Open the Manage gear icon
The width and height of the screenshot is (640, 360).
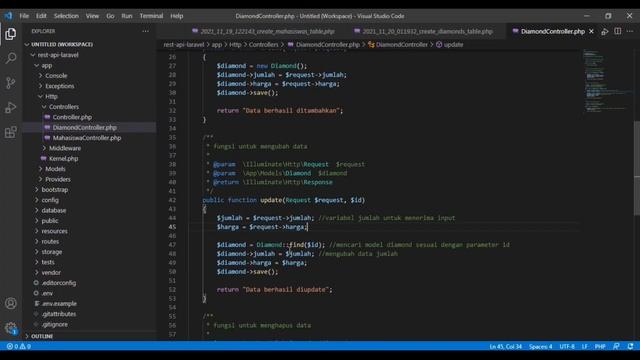(11, 328)
